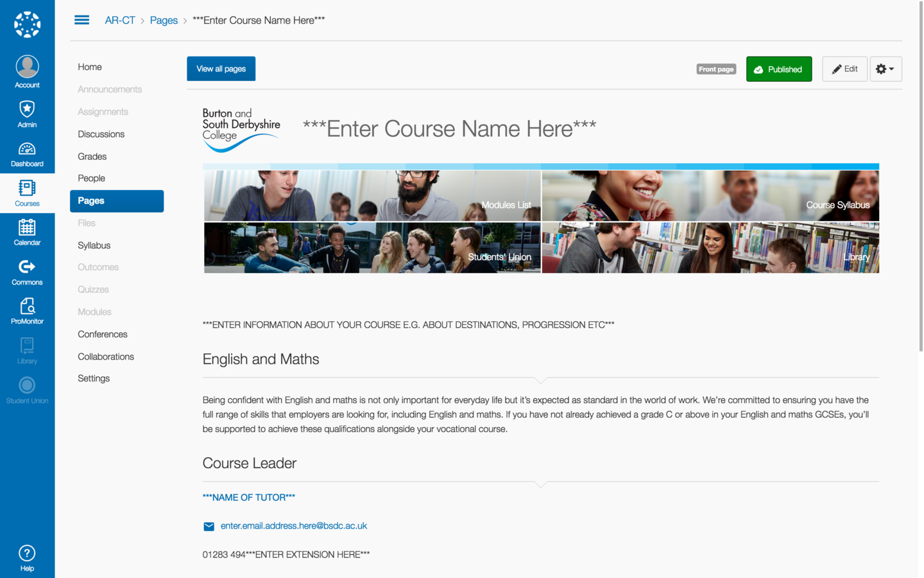924x578 pixels.
Task: Click the View all pages button
Action: 221,69
